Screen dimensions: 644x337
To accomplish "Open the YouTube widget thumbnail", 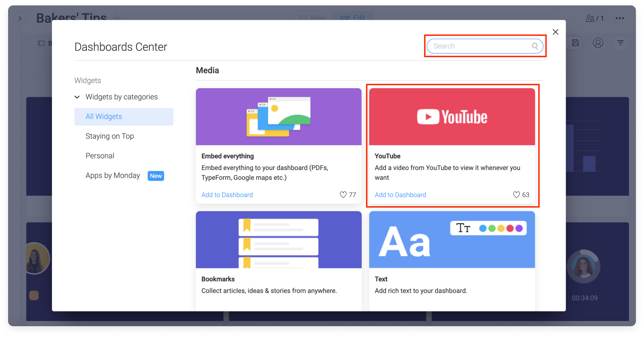I will 452,117.
